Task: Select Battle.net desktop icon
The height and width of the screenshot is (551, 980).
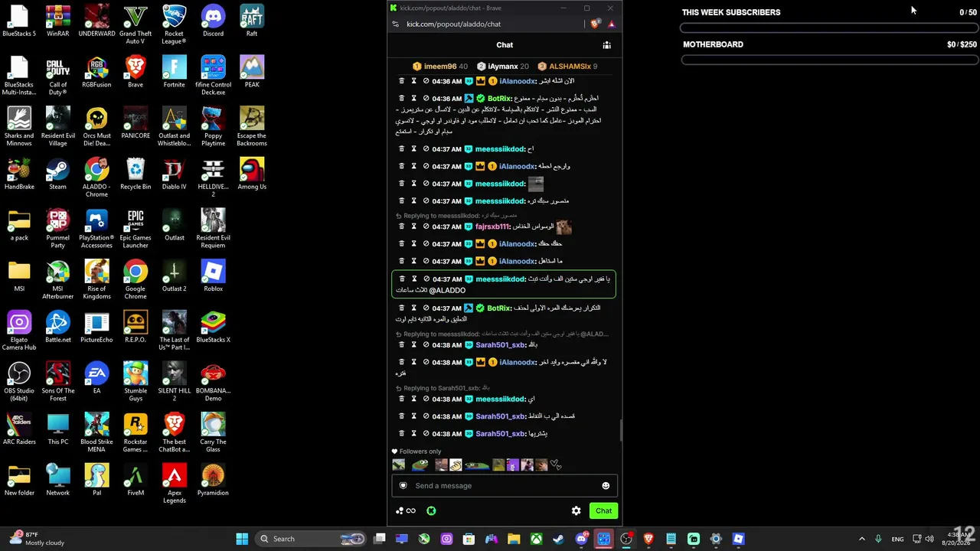Action: pyautogui.click(x=57, y=328)
